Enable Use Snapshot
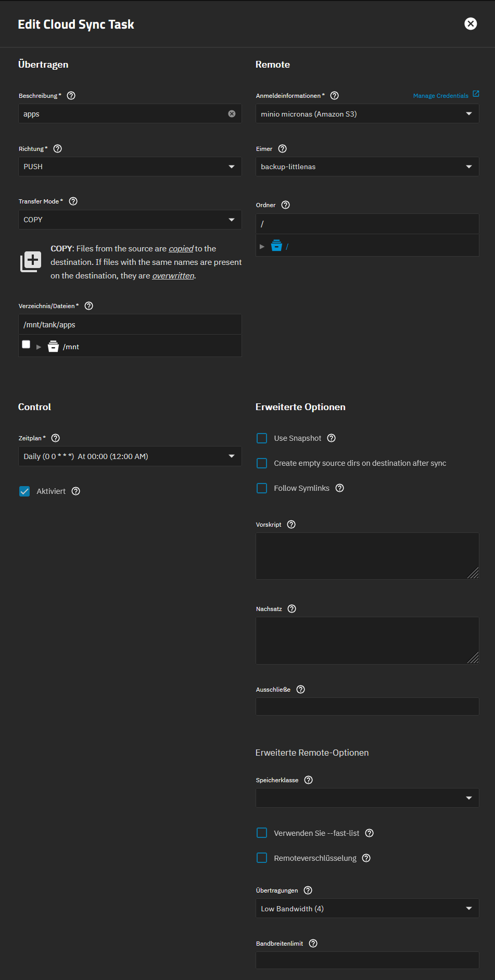Screen dimensions: 495x980 [x=262, y=438]
